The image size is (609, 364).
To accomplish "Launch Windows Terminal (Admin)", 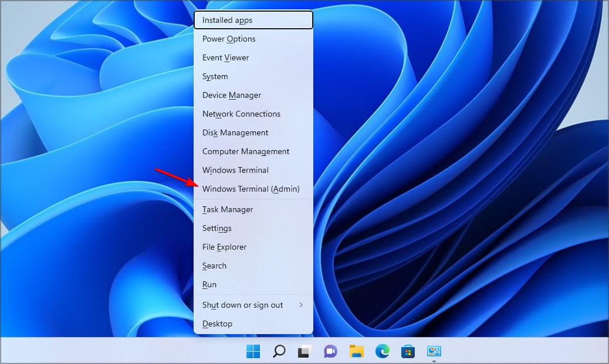I will point(251,189).
